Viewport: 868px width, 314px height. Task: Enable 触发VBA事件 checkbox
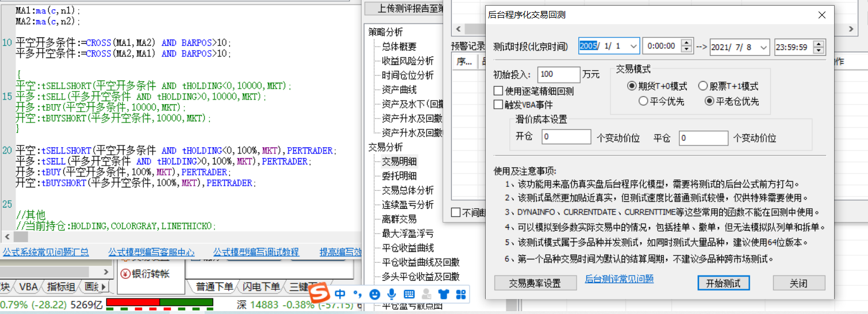pos(498,105)
